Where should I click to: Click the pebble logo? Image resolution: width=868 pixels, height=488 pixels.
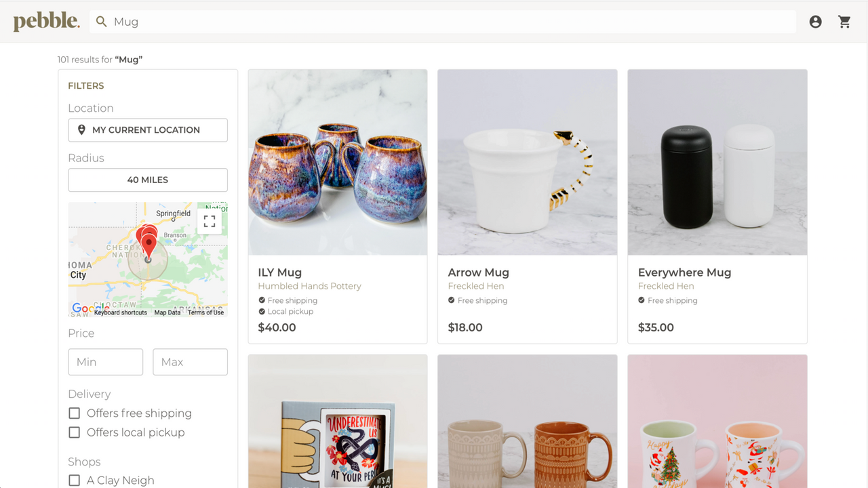pyautogui.click(x=45, y=21)
